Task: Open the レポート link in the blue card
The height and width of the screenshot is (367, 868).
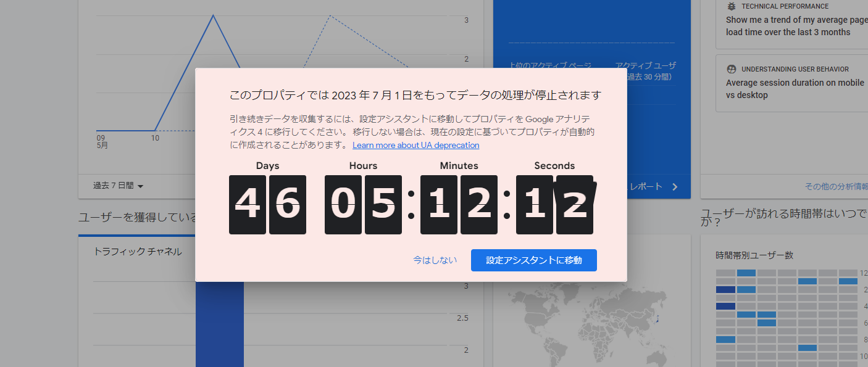Action: tap(653, 186)
